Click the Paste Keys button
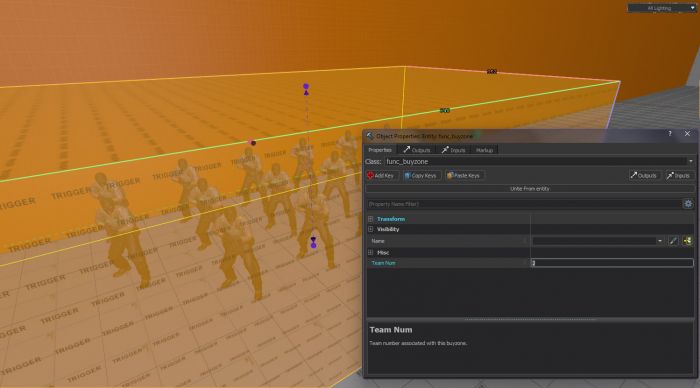Viewport: 700px width, 388px height. pos(463,175)
